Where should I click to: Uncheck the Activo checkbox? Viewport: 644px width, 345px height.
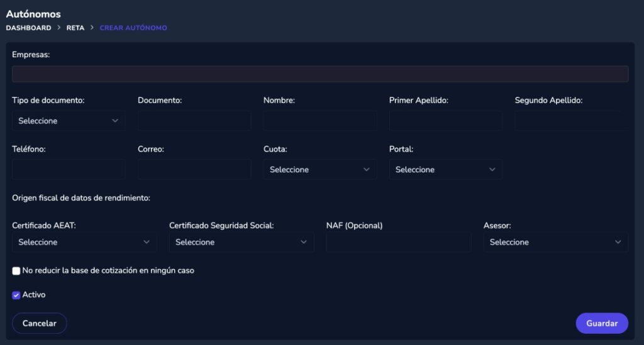tap(16, 295)
